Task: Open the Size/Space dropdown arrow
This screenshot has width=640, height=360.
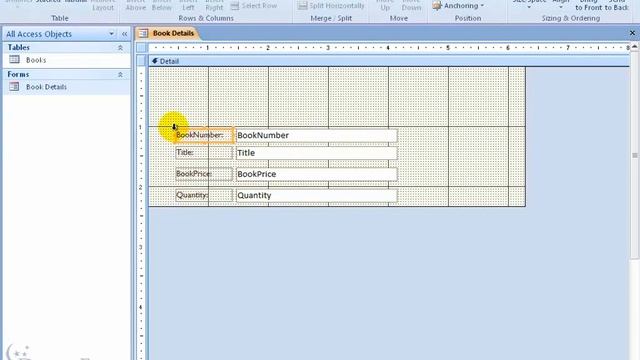Action: click(529, 7)
